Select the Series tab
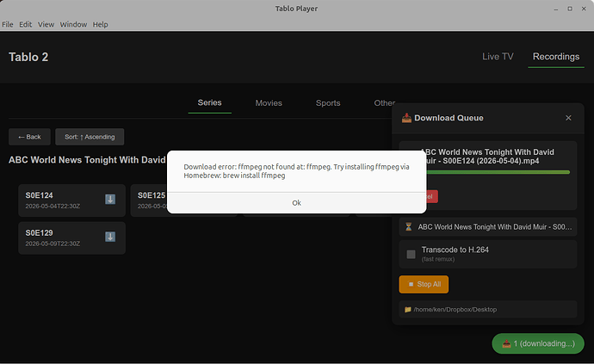Screen dimensions: 594x364 pyautogui.click(x=209, y=102)
